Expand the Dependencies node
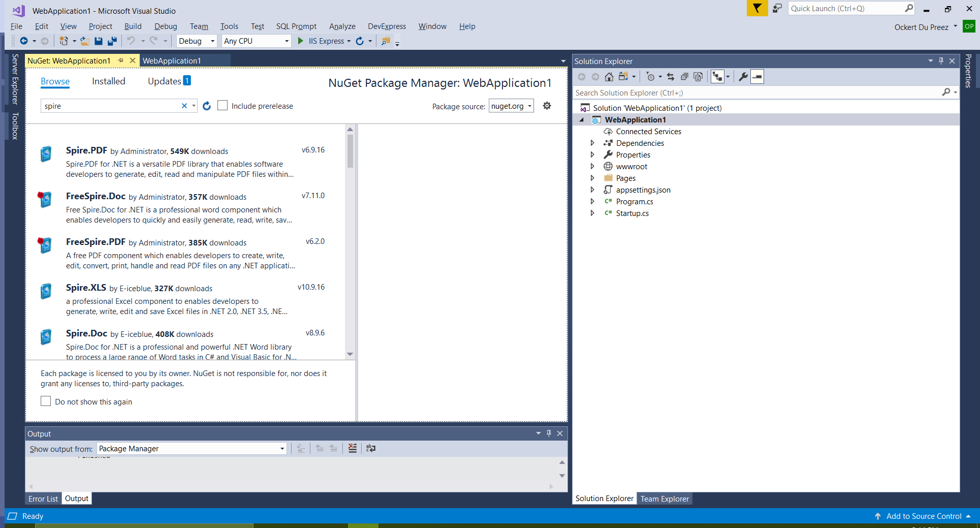980x528 pixels. [x=592, y=143]
